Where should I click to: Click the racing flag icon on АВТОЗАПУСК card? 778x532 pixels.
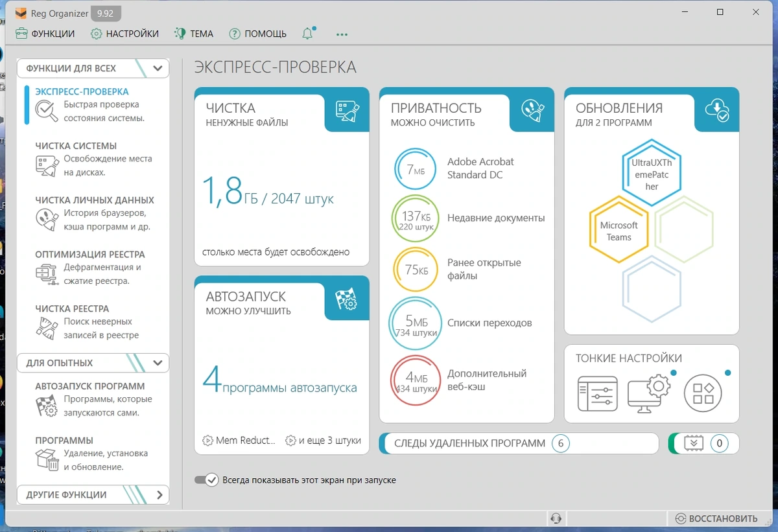[x=348, y=299]
